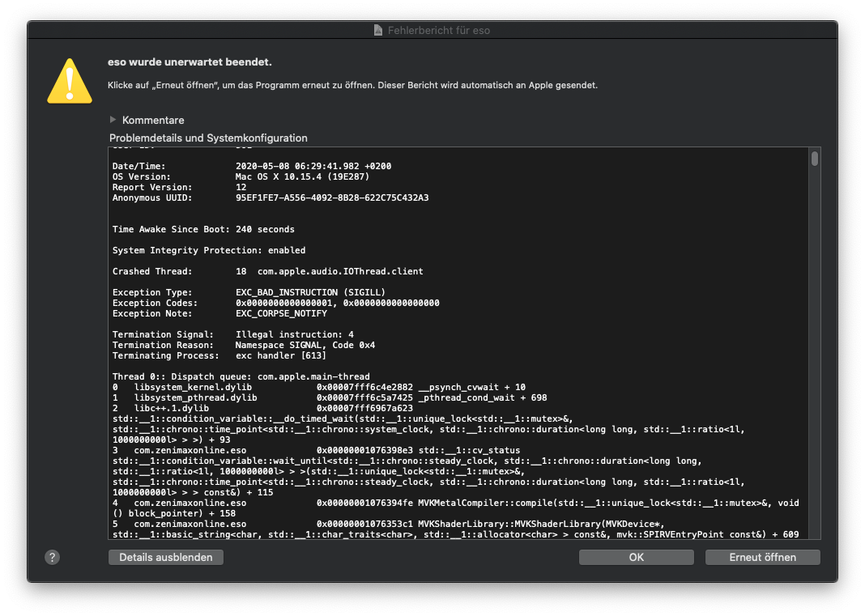Confirm the dialog with OK
This screenshot has height=616, width=865.
636,557
